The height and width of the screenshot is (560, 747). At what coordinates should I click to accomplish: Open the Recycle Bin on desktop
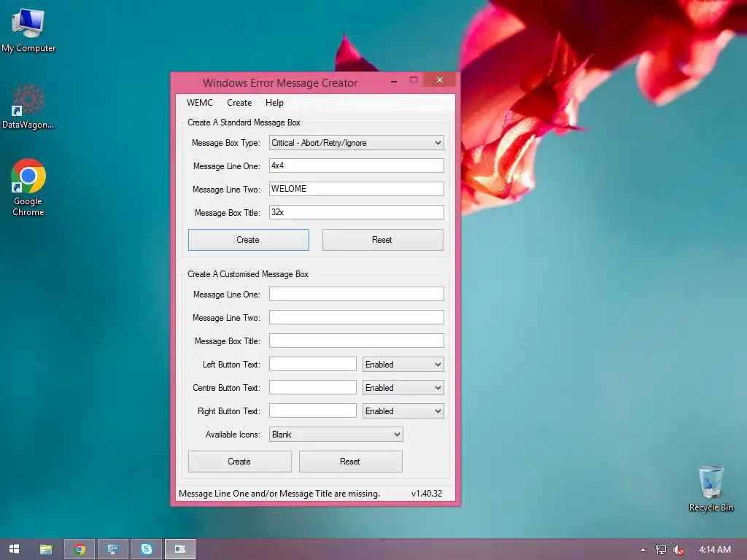pyautogui.click(x=711, y=488)
